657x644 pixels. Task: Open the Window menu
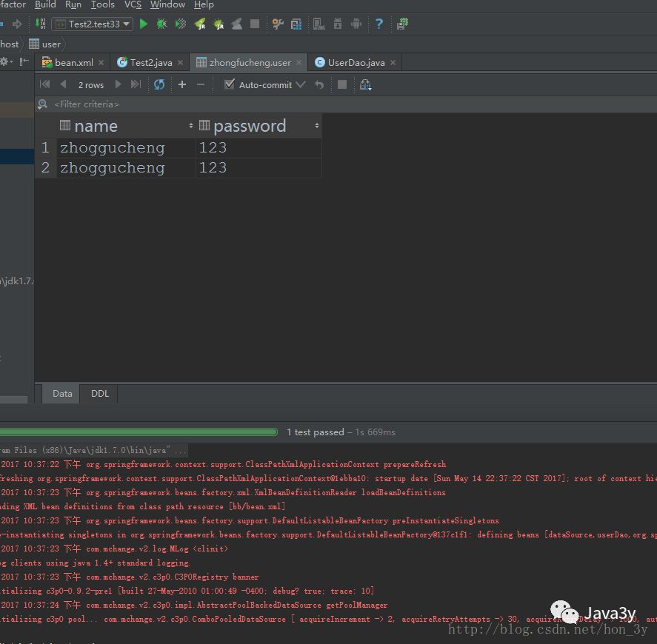167,4
